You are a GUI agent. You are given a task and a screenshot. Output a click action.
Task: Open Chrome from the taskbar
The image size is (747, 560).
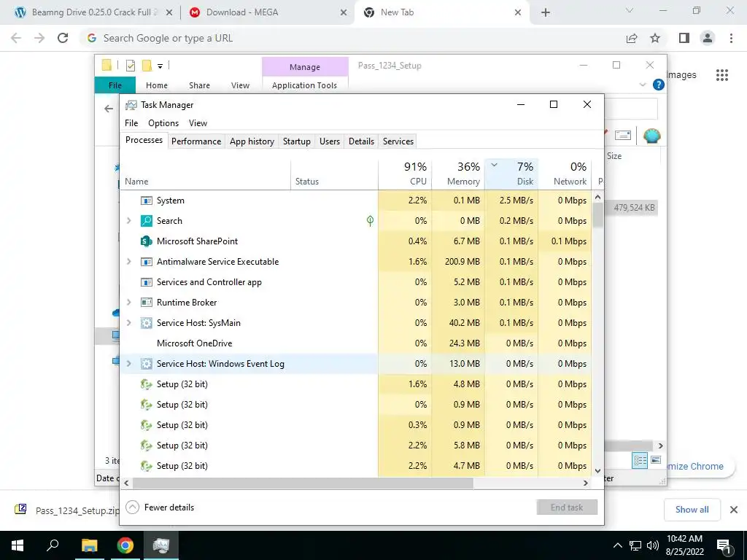coord(125,545)
